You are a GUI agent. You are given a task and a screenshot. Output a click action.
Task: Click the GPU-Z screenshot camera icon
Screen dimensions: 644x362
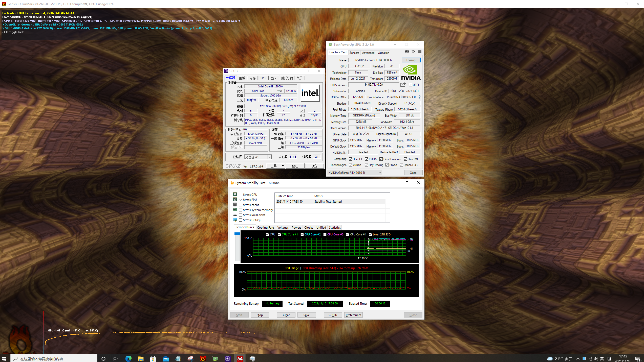tap(406, 52)
